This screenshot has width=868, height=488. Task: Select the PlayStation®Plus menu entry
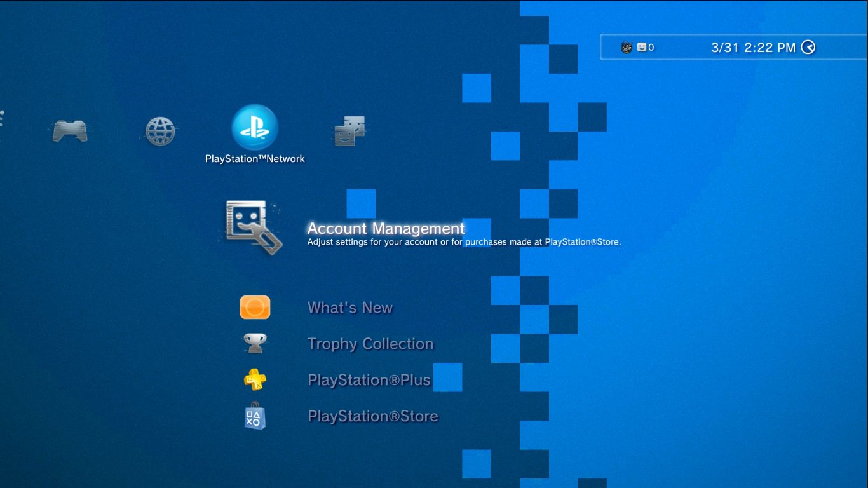(369, 380)
